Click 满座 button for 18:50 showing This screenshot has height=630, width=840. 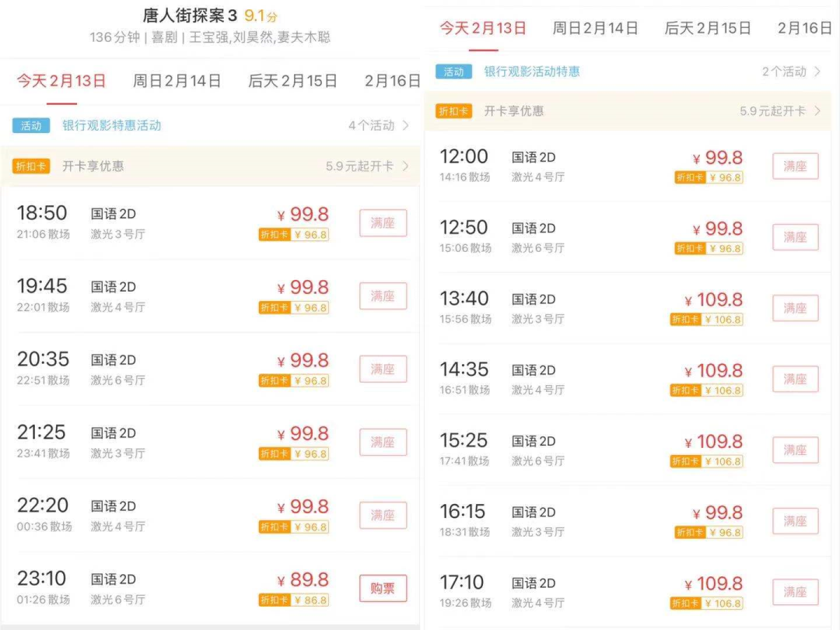383,223
